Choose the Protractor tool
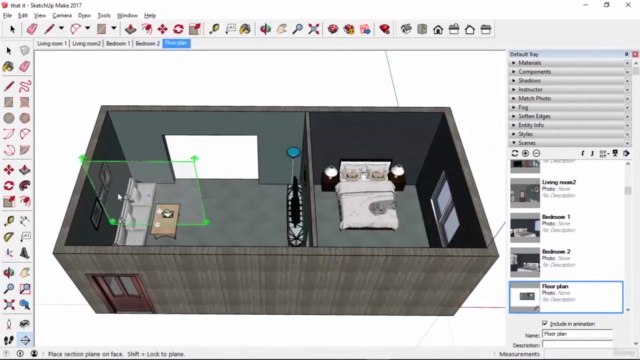640x360 pixels. [9, 237]
